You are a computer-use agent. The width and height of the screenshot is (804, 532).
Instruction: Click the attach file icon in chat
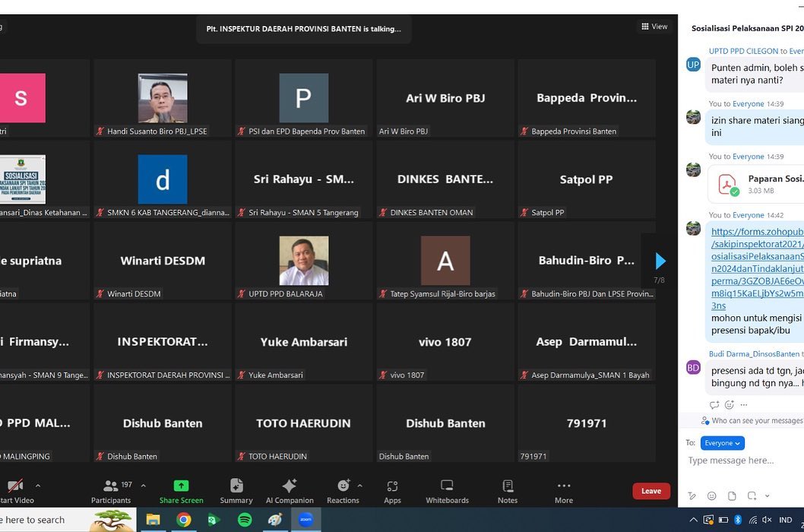(732, 496)
